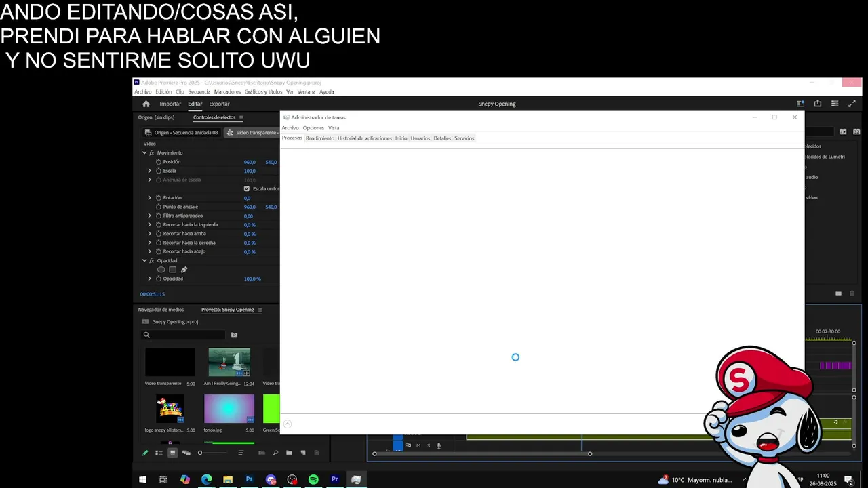868x488 pixels.
Task: Click the Controles de efectos panel menu icon
Action: [x=241, y=117]
